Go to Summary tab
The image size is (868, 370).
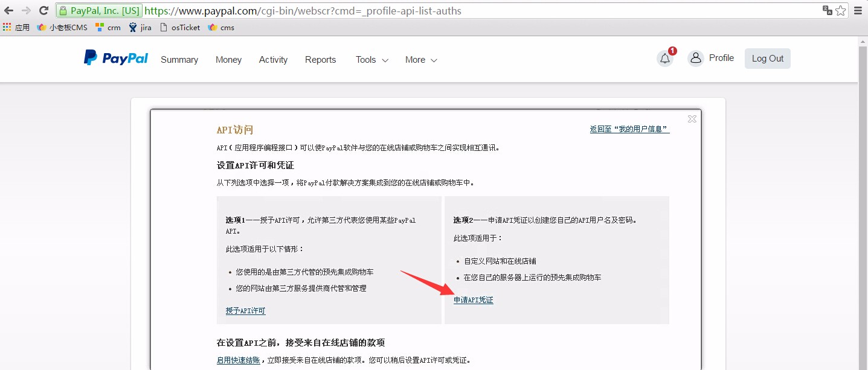[179, 60]
